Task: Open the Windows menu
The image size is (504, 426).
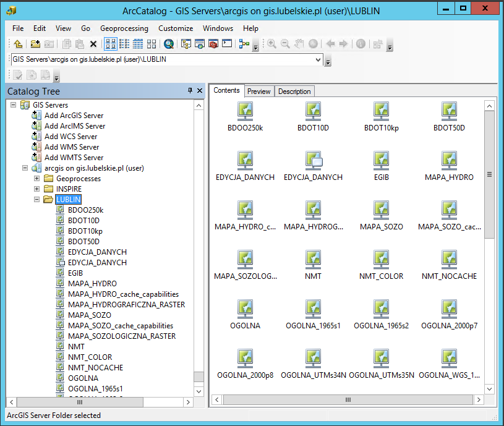Action: [x=218, y=28]
